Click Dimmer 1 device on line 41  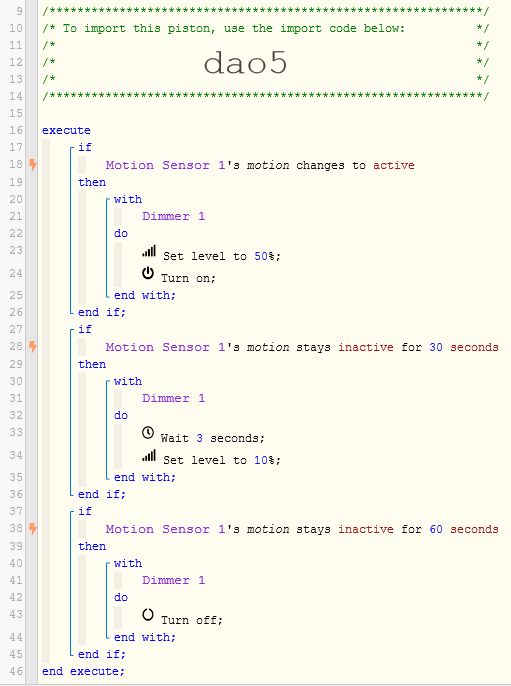[x=174, y=580]
